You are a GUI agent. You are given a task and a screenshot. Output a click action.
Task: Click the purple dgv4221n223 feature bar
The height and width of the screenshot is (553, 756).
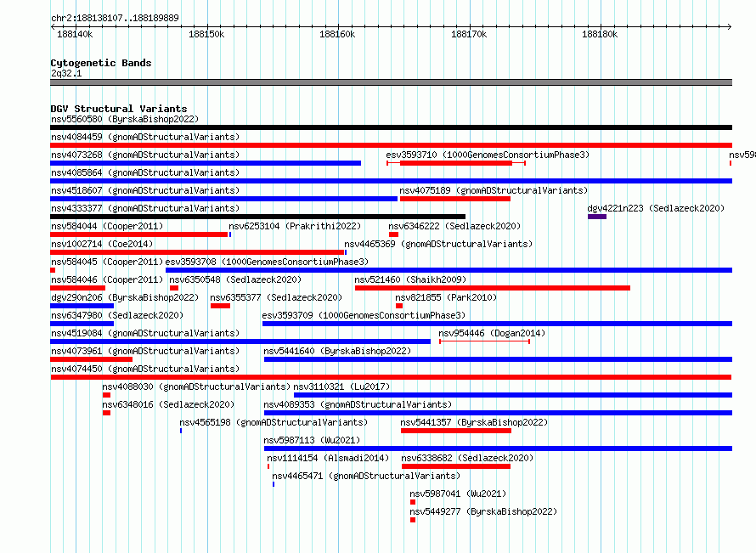click(x=597, y=217)
